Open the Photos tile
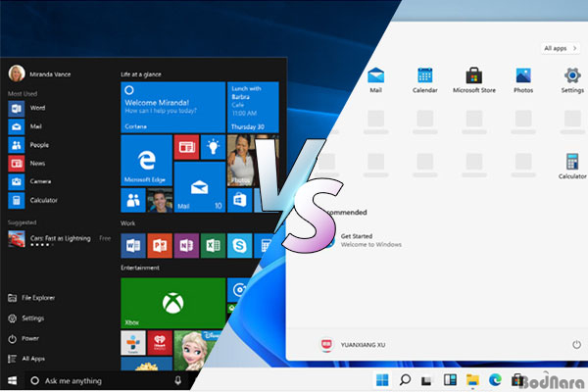This screenshot has width=588, height=392. pos(240,161)
